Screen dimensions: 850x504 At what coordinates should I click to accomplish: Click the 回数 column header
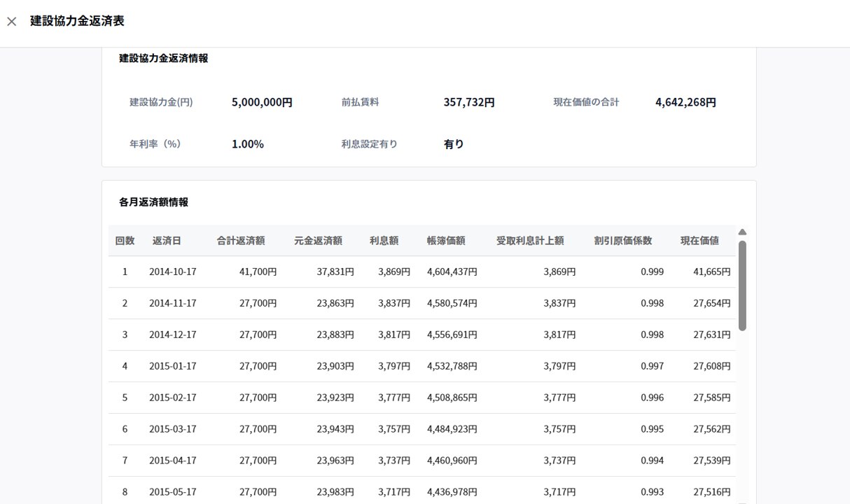tap(125, 241)
